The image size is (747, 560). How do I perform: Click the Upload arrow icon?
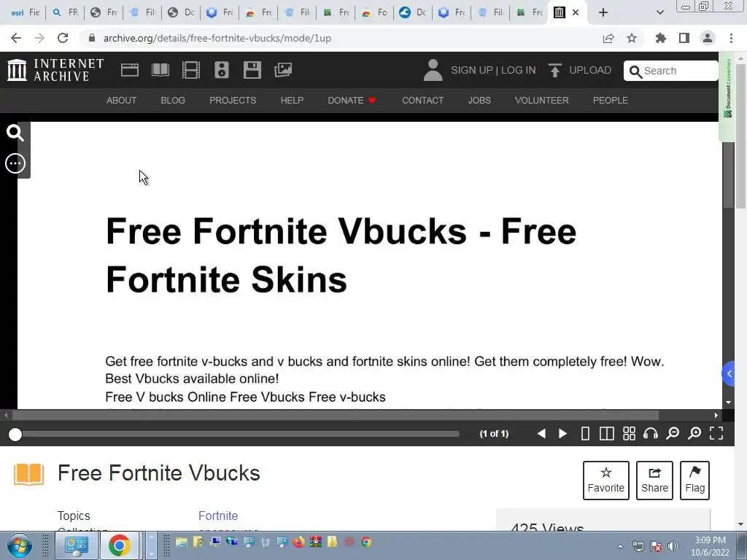click(554, 71)
